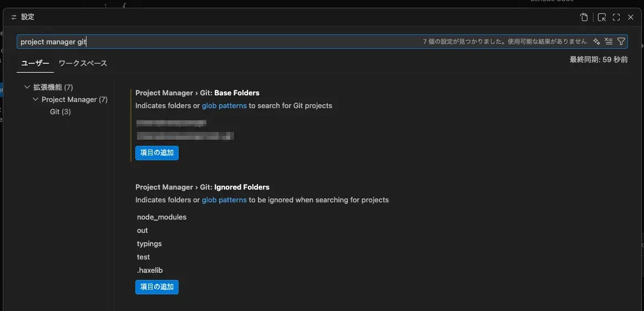Collapse the Project Manager (7) tree node
Viewport: 644px width, 311px height.
coord(36,99)
